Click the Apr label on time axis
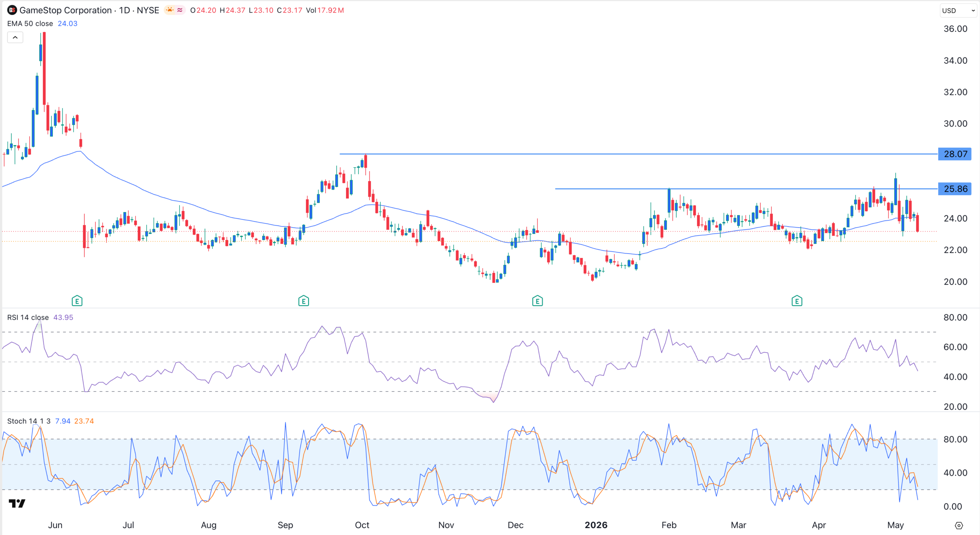Screen dimensions: 980x535 [819, 525]
